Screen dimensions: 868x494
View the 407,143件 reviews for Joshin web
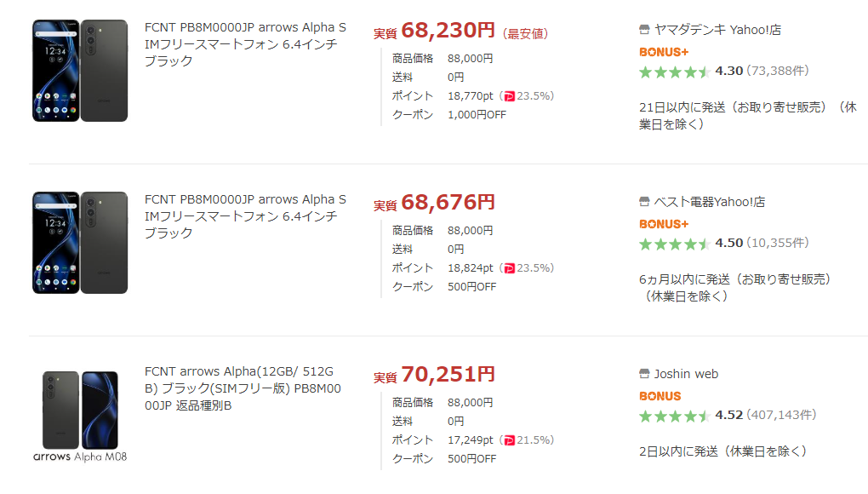point(780,415)
